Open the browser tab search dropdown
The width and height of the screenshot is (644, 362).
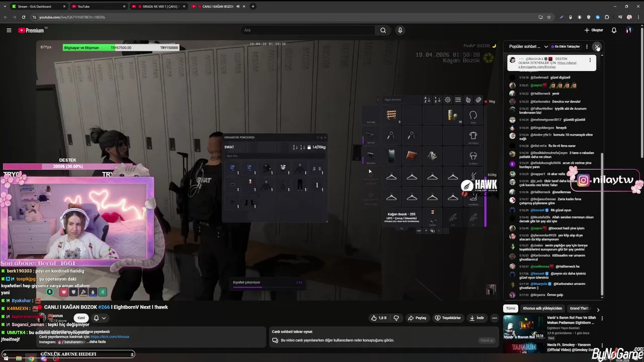pyautogui.click(x=6, y=7)
